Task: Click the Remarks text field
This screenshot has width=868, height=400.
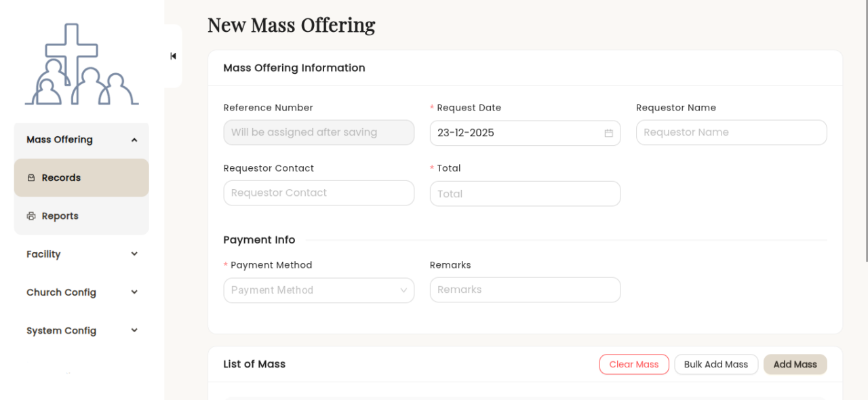Action: (525, 289)
